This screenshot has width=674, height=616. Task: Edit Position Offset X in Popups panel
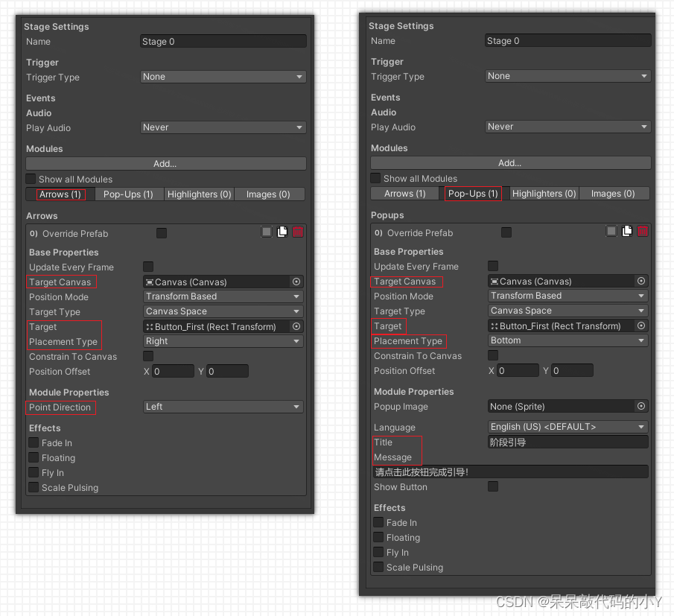point(518,370)
